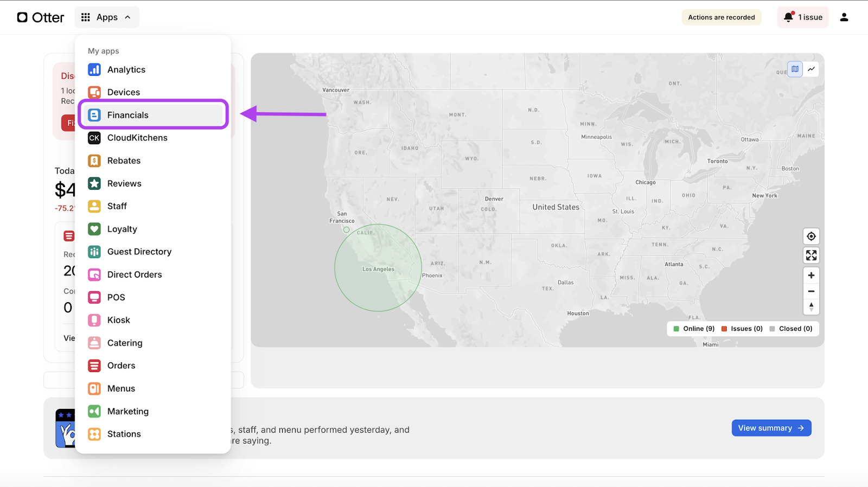
Task: Zoom in on the map
Action: [x=811, y=275]
